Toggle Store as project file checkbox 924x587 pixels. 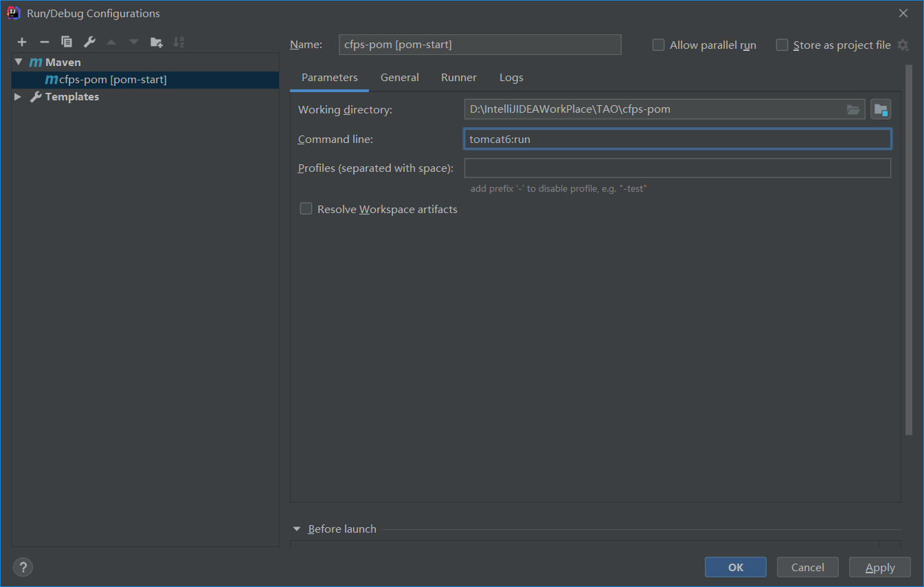[x=782, y=45]
